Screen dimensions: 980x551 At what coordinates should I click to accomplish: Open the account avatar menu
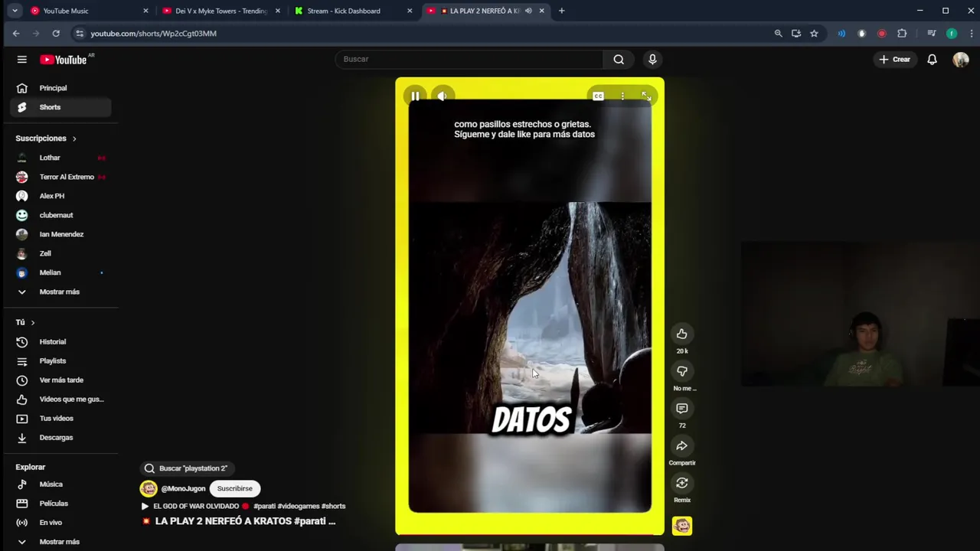[x=961, y=60]
